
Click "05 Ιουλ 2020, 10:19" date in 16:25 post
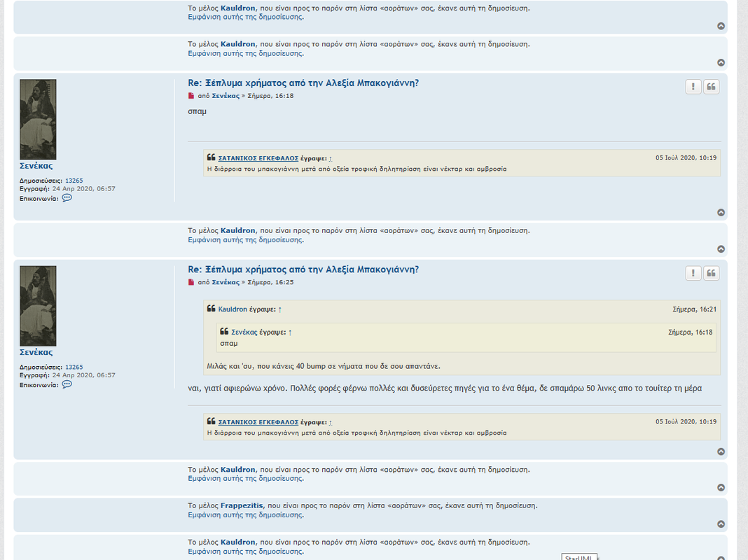pyautogui.click(x=686, y=422)
